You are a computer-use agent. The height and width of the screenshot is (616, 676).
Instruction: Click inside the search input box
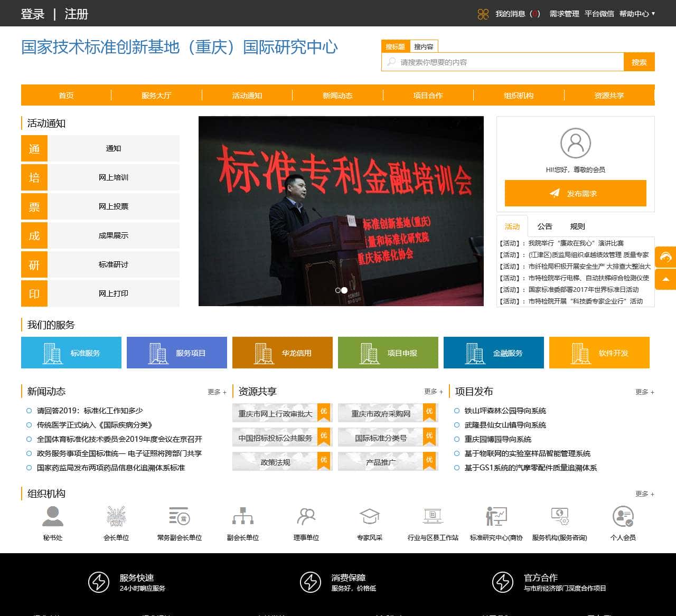[502, 62]
